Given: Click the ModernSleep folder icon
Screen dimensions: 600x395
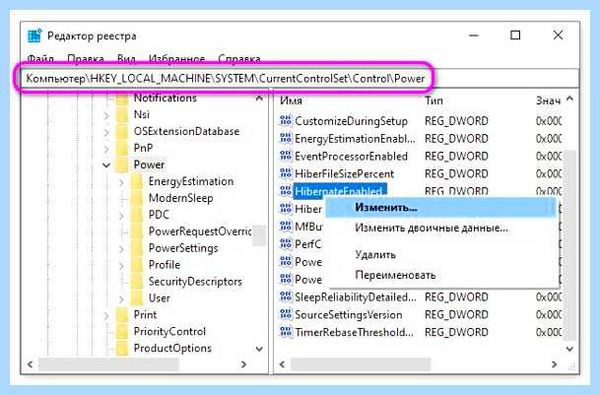Looking at the screenshot, I should [137, 198].
